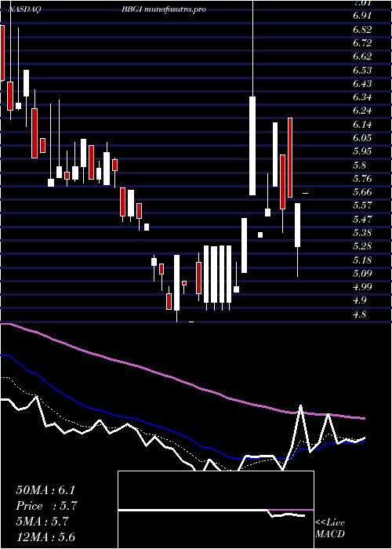
Task: Select the 4.8 price axis label
Action: (360, 314)
